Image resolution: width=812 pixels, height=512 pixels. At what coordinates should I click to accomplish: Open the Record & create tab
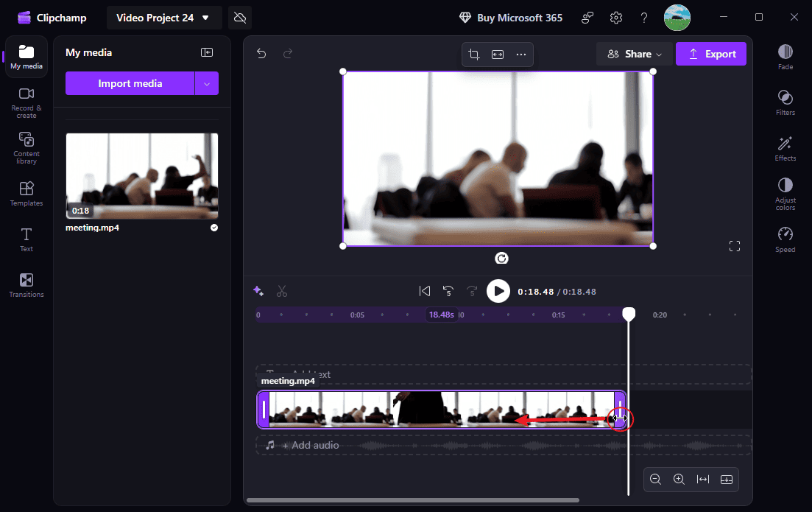pyautogui.click(x=27, y=103)
